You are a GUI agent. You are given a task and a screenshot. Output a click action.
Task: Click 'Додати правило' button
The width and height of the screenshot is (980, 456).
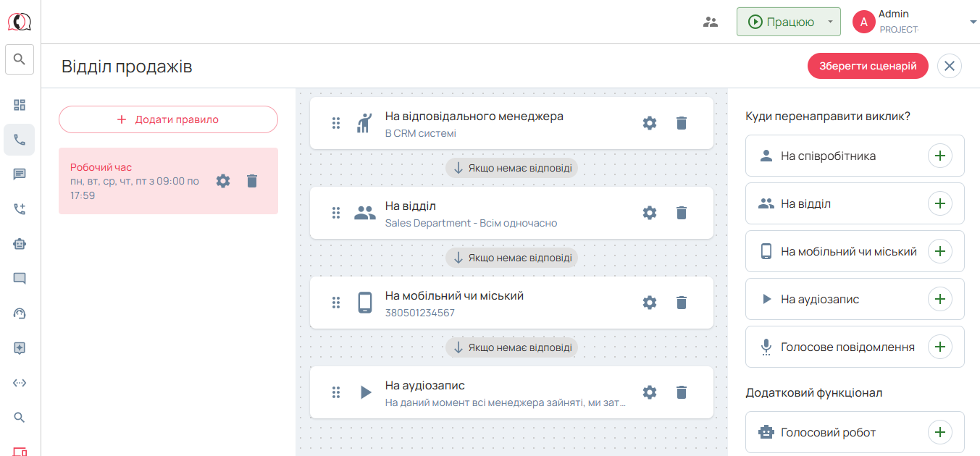click(x=168, y=119)
